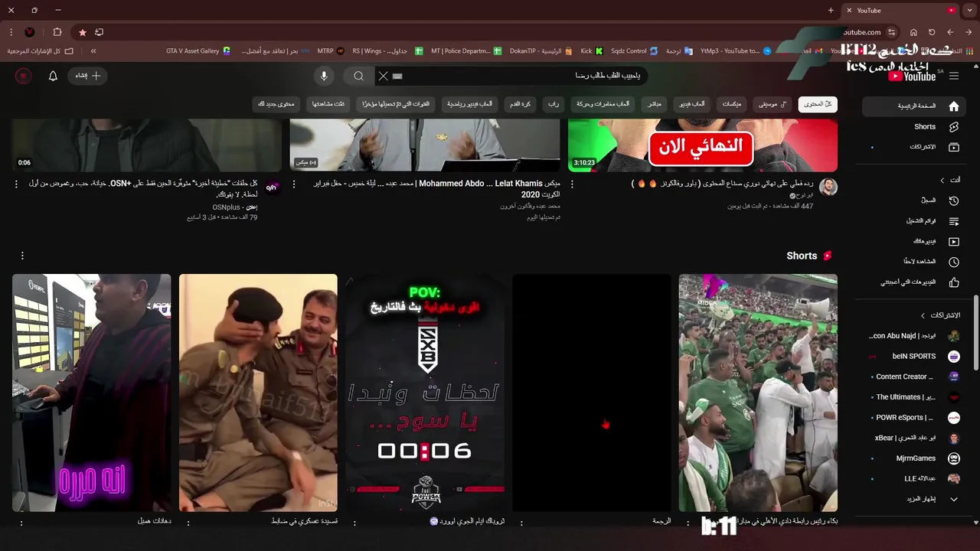The height and width of the screenshot is (551, 980).
Task: Play النهائي الان live stream thumbnail
Action: pyautogui.click(x=703, y=145)
